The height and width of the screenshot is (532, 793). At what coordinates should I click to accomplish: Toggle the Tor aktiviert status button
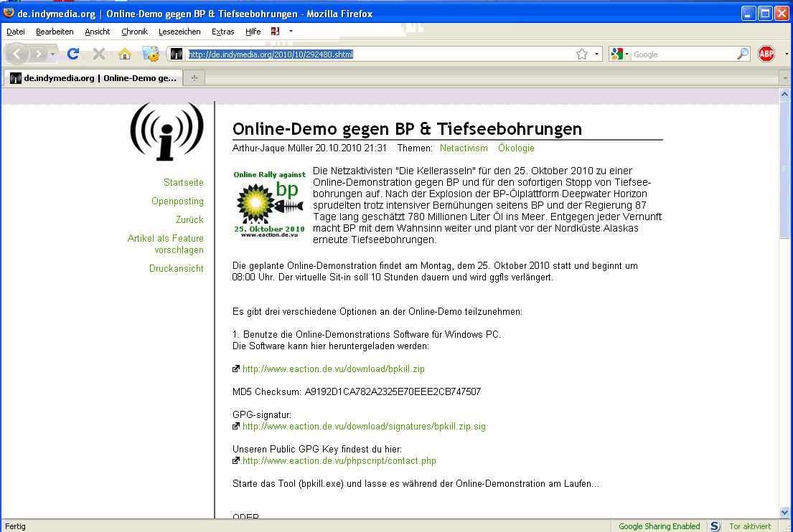(750, 526)
